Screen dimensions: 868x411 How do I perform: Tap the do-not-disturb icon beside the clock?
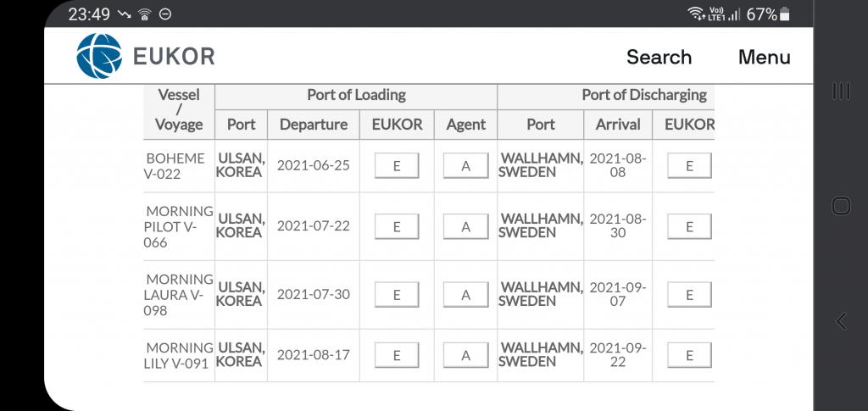coord(165,14)
